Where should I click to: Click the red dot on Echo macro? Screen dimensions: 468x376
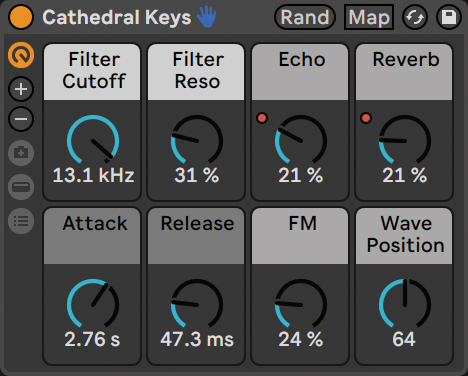(262, 118)
